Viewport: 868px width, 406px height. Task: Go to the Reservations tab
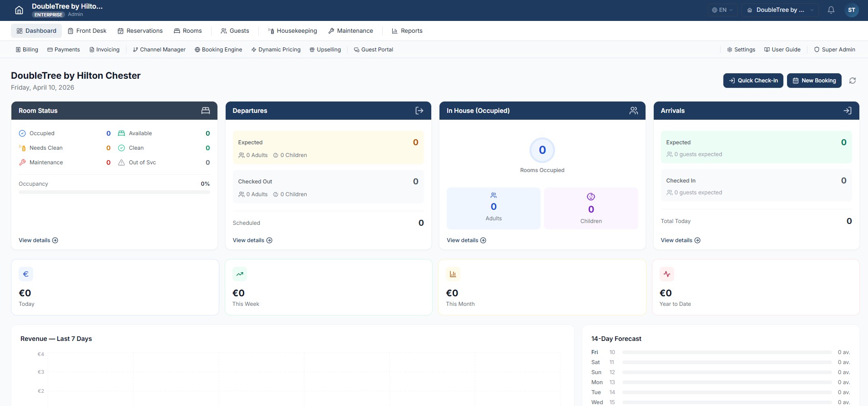tap(140, 31)
